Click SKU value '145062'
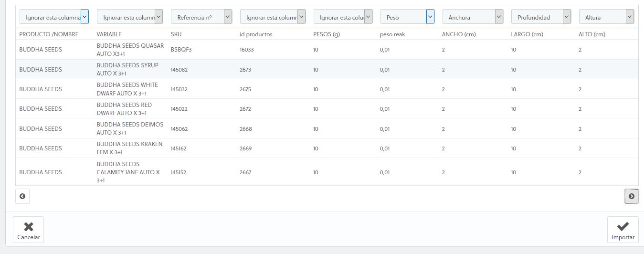 point(179,129)
